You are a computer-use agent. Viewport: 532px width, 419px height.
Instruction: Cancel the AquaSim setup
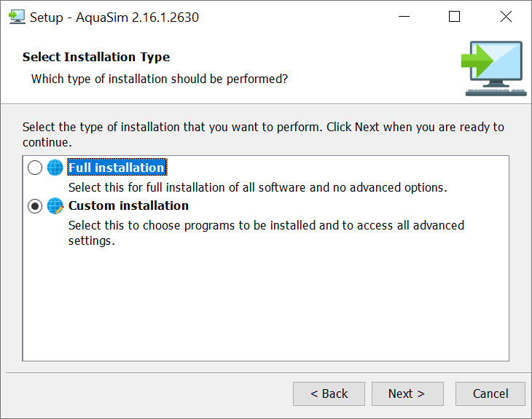(490, 394)
